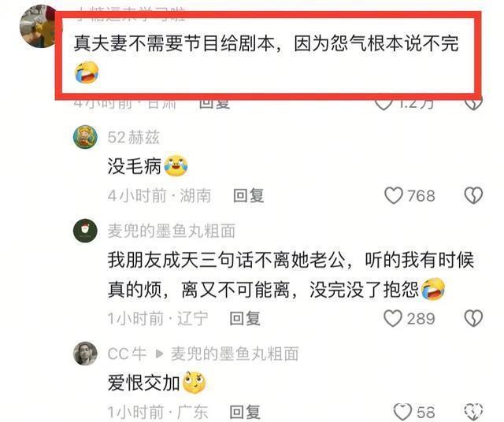Viewport: 504px width, 422px height.
Task: Reply to the 爱恨交加 comment
Action: point(245,412)
